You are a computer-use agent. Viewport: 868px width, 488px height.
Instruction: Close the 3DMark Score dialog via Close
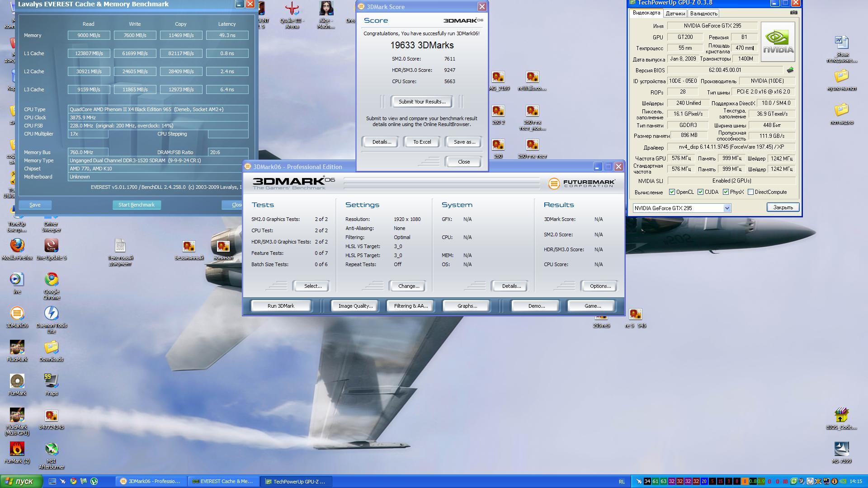(x=464, y=162)
